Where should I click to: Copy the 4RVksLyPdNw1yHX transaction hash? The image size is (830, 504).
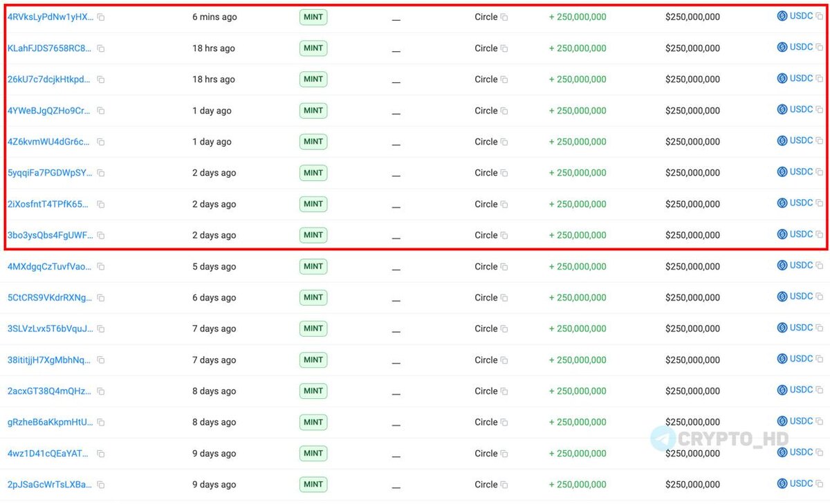click(x=101, y=17)
